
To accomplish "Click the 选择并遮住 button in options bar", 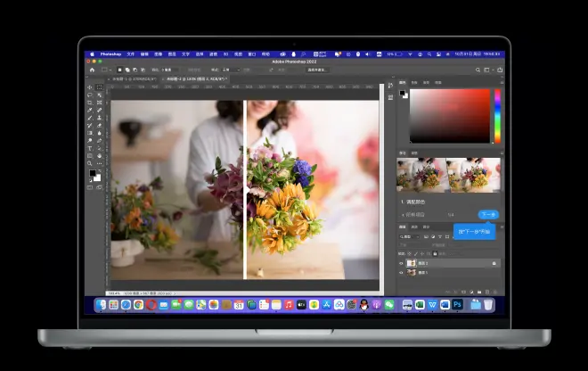I will [317, 70].
